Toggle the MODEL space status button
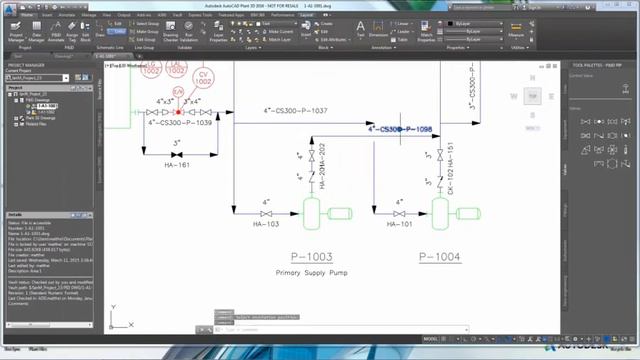Viewport: 640px width, 360px height. 431,339
